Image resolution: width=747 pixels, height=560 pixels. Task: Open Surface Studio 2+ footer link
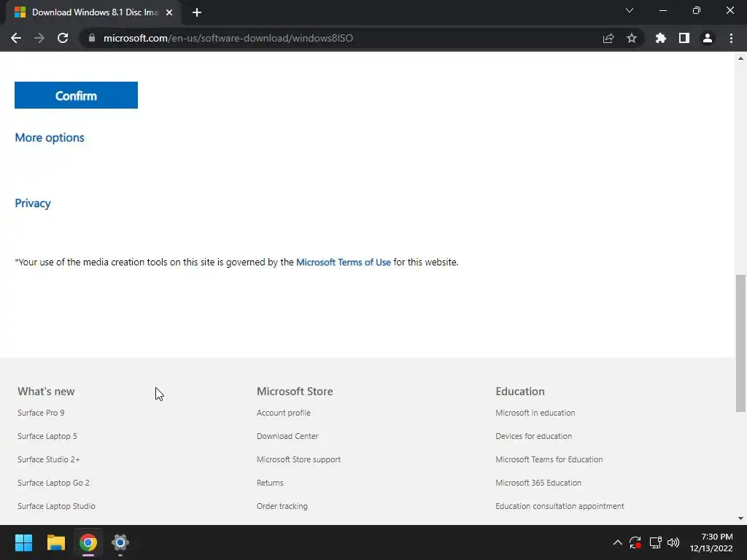tap(49, 459)
